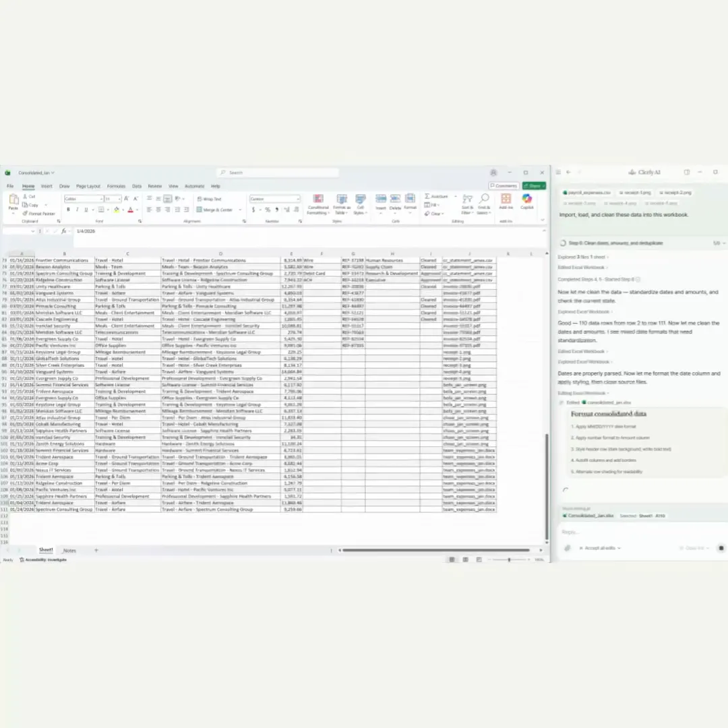The width and height of the screenshot is (728, 728).
Task: Click the Share button
Action: [x=534, y=185]
